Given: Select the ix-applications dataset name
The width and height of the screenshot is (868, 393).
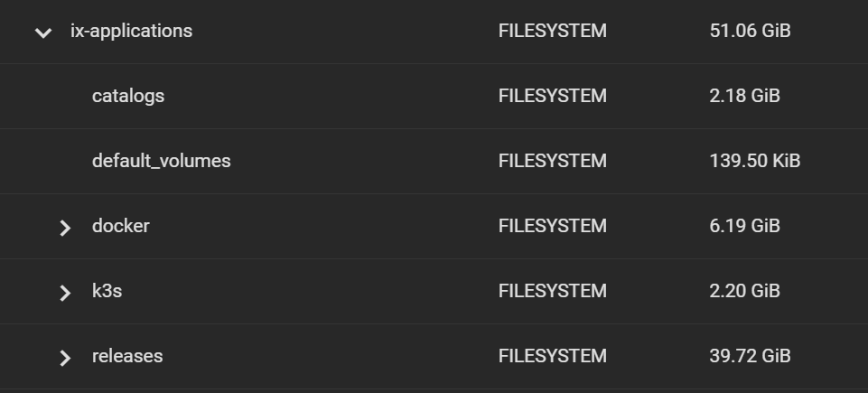Looking at the screenshot, I should 131,31.
